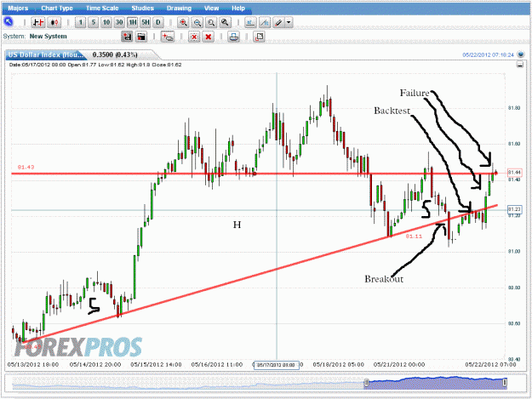
Task: Click the 81.11 trendline price label
Action: pos(414,236)
